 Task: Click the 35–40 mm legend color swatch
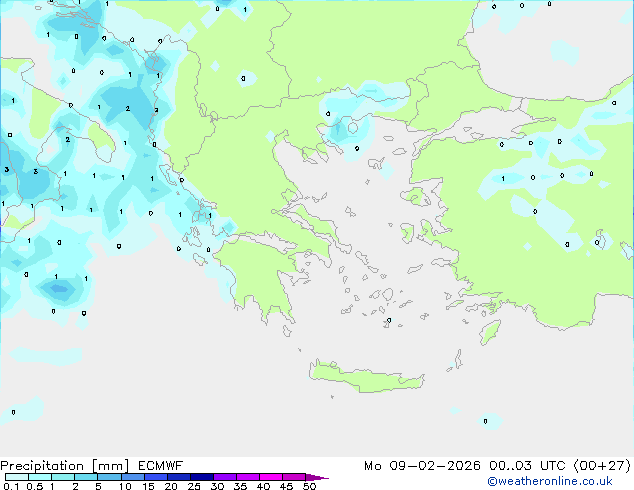tap(248, 477)
